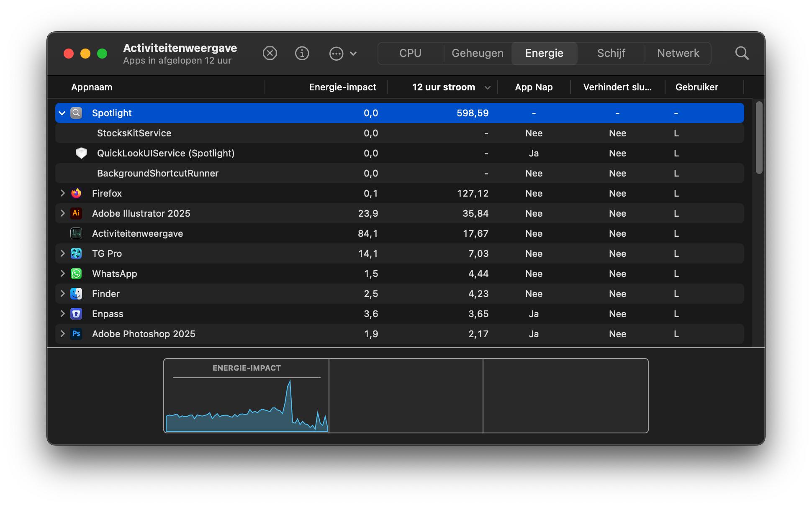
Task: Click the TG Pro app icon
Action: pyautogui.click(x=76, y=253)
